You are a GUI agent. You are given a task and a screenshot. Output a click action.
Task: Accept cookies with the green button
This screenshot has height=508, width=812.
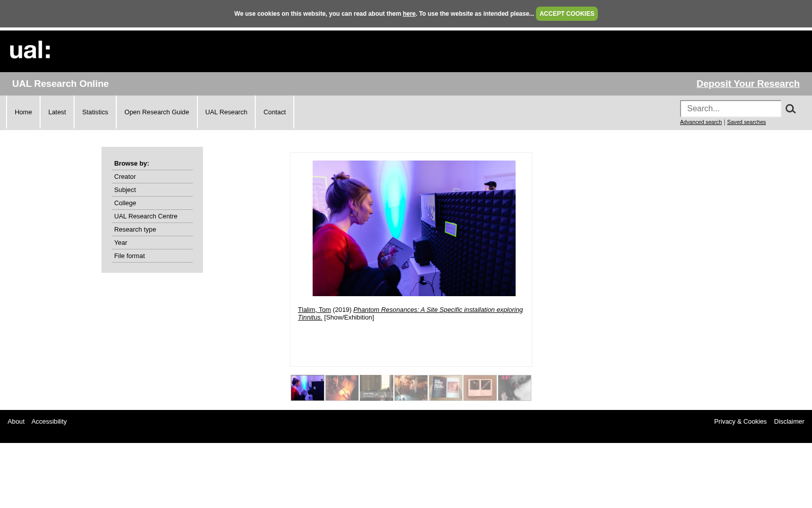[566, 14]
